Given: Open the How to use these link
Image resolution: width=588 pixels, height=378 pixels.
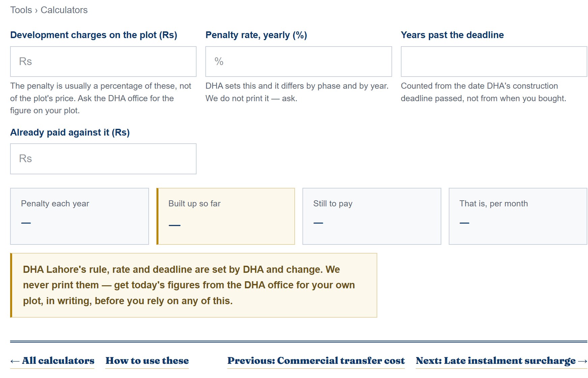Looking at the screenshot, I should click(147, 361).
